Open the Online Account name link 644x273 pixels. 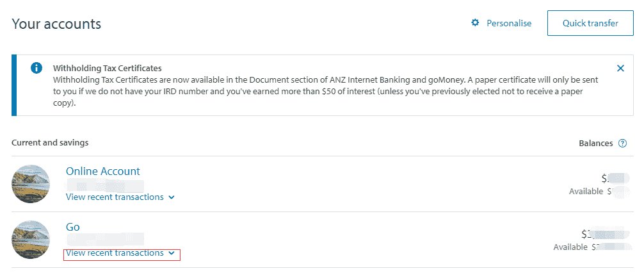point(102,171)
